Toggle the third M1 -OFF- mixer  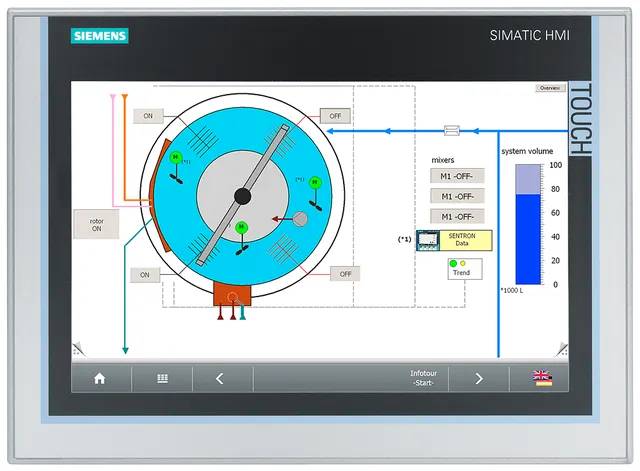tap(457, 216)
